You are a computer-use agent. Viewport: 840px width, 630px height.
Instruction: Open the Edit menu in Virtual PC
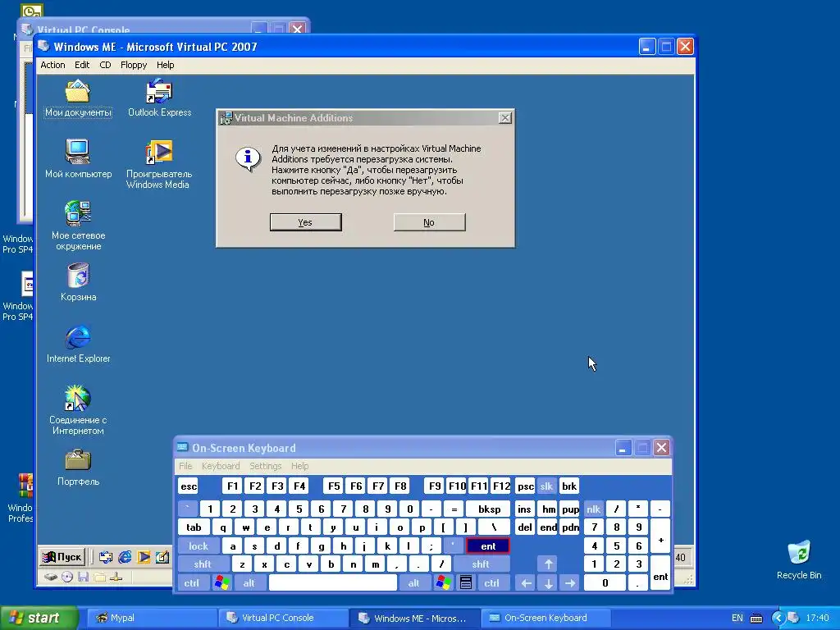point(82,65)
